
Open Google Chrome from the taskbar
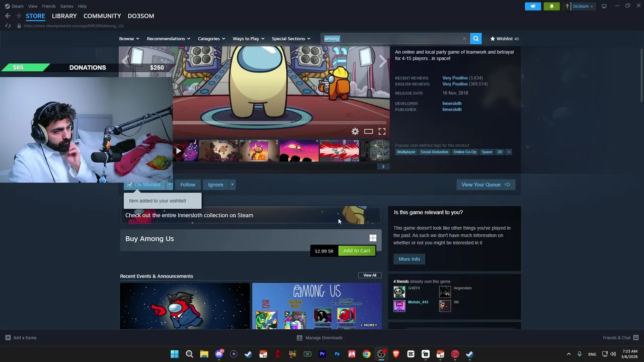click(366, 354)
